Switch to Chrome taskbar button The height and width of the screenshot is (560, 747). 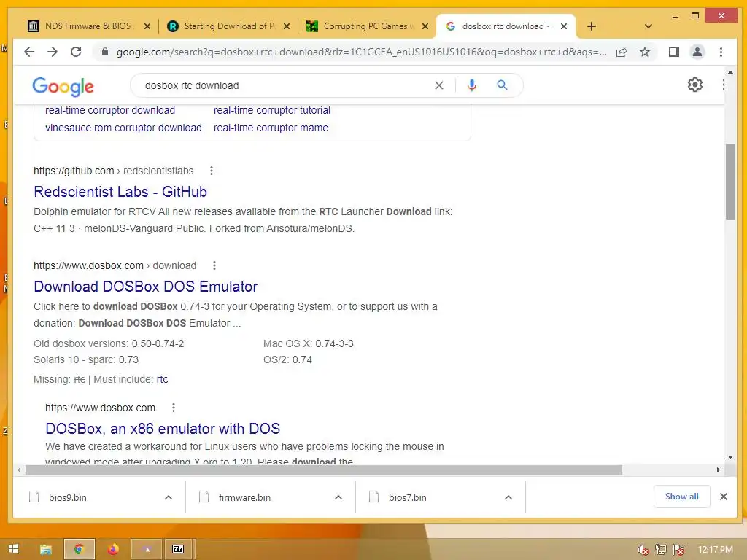pyautogui.click(x=80, y=549)
